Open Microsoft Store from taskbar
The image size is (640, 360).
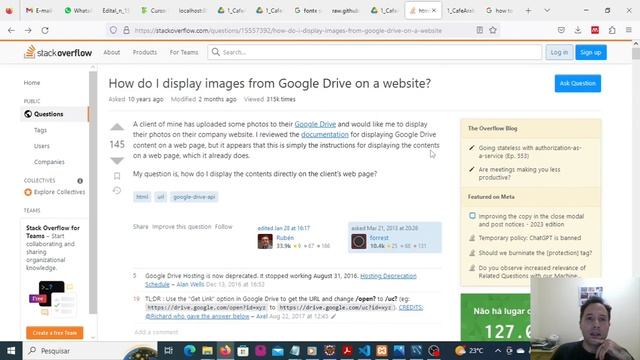(x=243, y=351)
